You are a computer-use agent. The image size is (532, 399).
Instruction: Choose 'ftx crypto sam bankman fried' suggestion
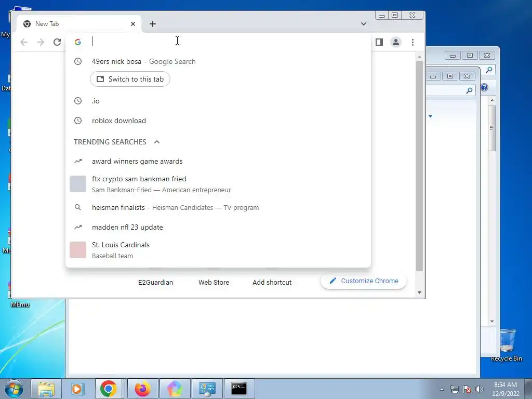tap(218, 184)
